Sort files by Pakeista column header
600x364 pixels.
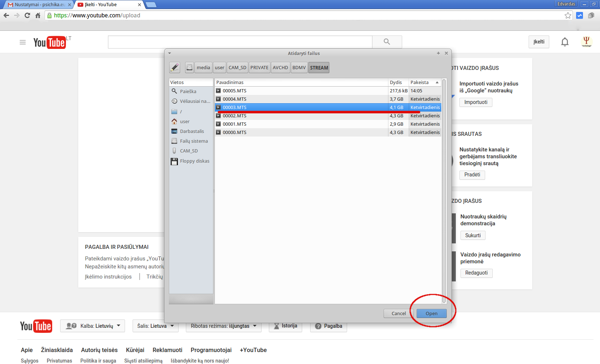point(425,82)
